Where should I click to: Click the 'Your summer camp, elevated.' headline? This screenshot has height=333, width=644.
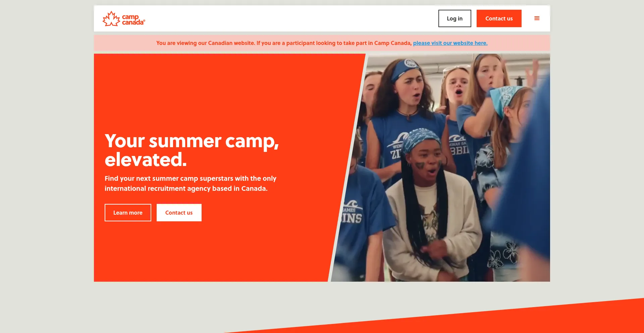click(x=192, y=150)
